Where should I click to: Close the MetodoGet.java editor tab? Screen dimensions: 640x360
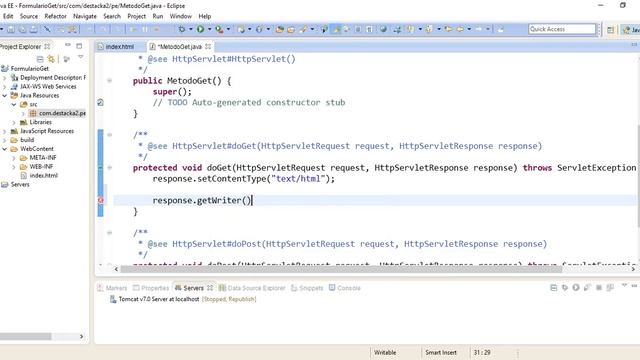(208, 47)
